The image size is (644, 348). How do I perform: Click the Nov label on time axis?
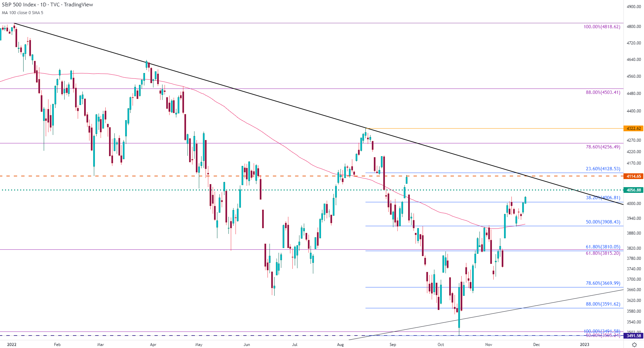tap(489, 345)
